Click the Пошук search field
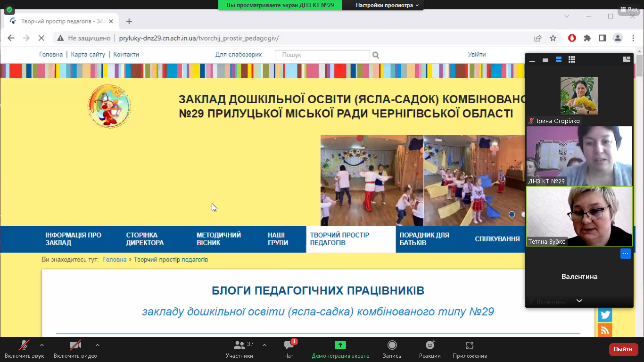644x362 pixels. 322,55
